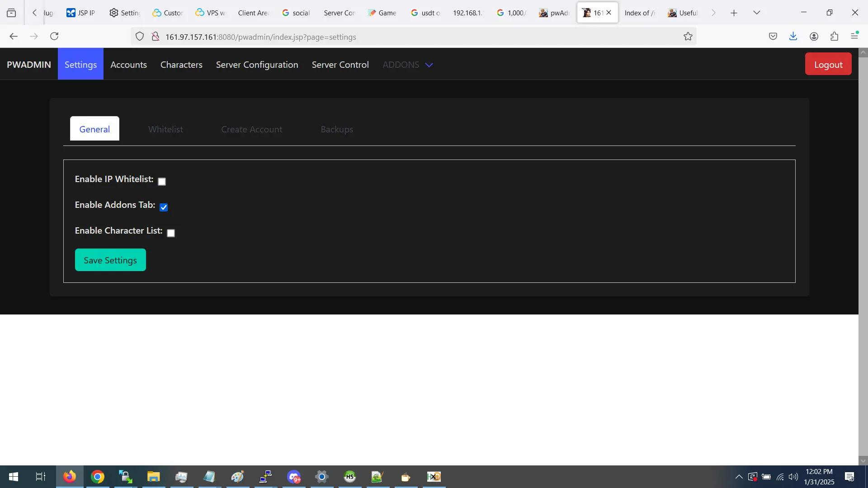Open Task View on the taskbar
The height and width of the screenshot is (488, 868).
[x=41, y=477]
